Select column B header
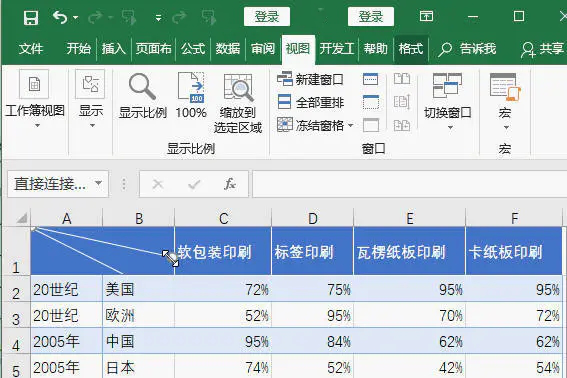567x378 pixels. pyautogui.click(x=139, y=218)
